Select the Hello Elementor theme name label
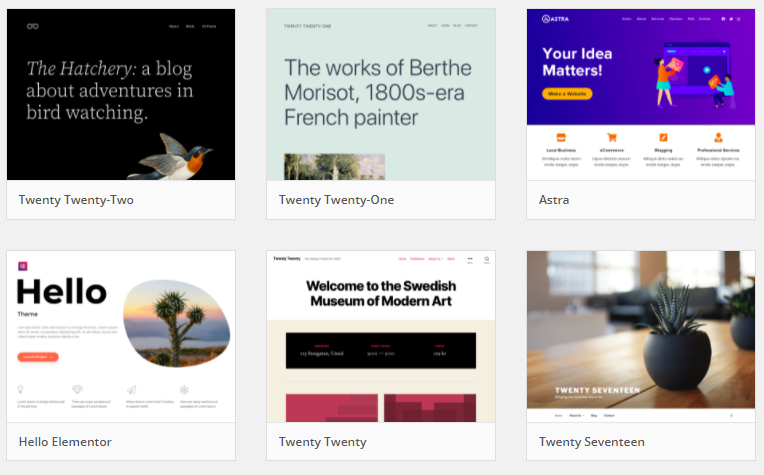764x475 pixels. pyautogui.click(x=65, y=442)
